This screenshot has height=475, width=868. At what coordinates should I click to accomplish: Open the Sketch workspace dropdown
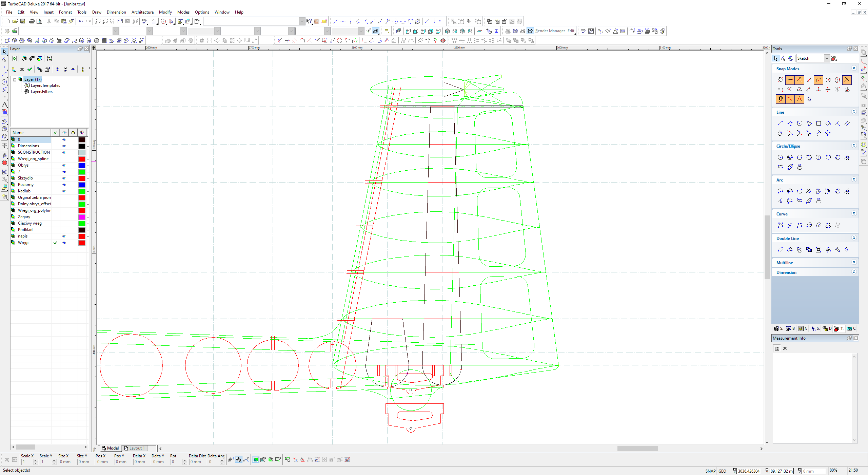827,58
